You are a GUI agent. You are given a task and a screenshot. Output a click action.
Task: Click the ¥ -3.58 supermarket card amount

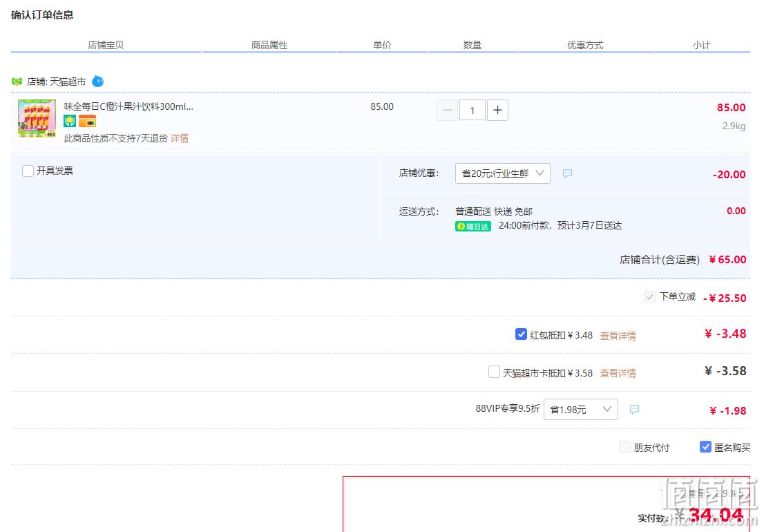pos(725,371)
